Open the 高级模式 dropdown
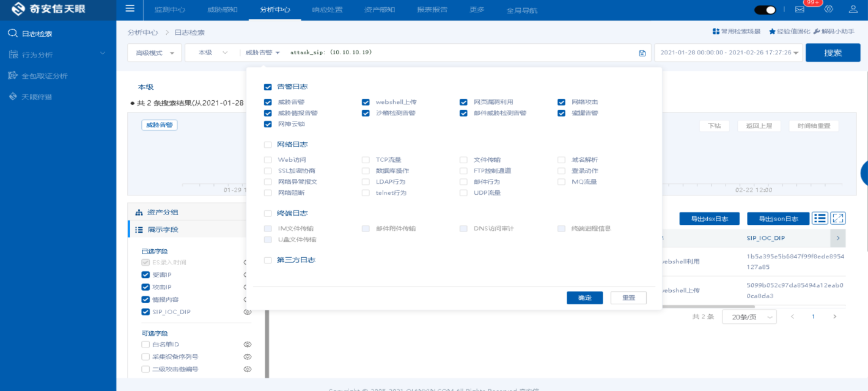This screenshot has height=391, width=868. coord(154,53)
